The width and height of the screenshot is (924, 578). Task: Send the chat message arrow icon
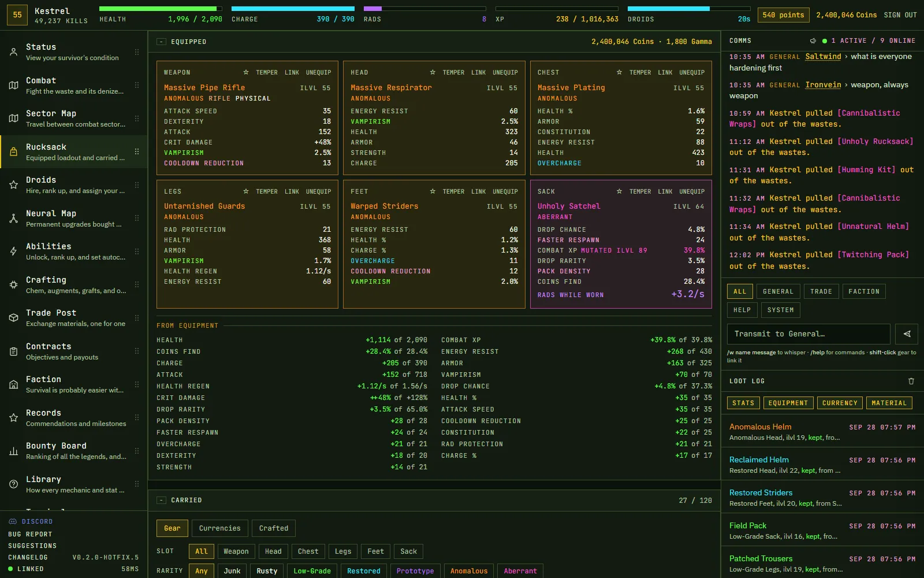(x=907, y=334)
